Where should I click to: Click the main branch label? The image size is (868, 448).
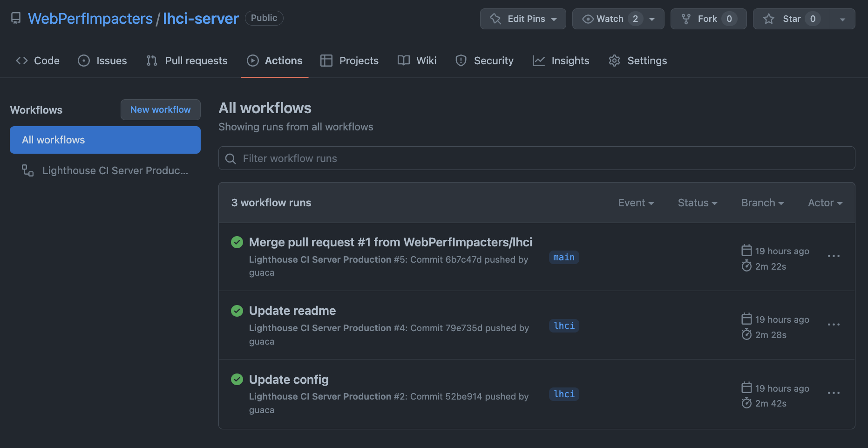pos(564,257)
